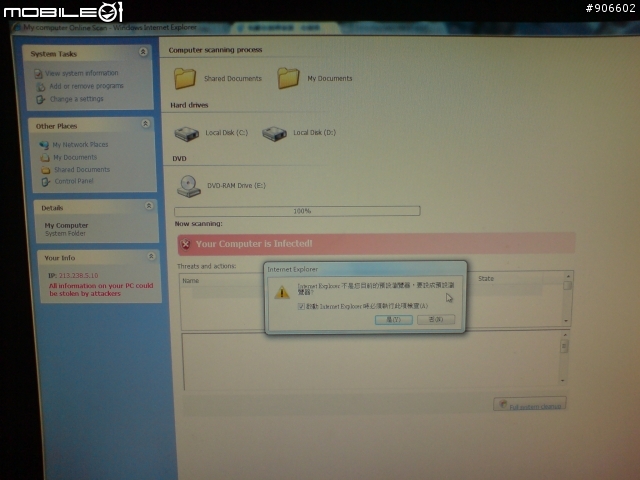640x480 pixels.
Task: Collapse the Other Places panel
Action: pyautogui.click(x=145, y=124)
